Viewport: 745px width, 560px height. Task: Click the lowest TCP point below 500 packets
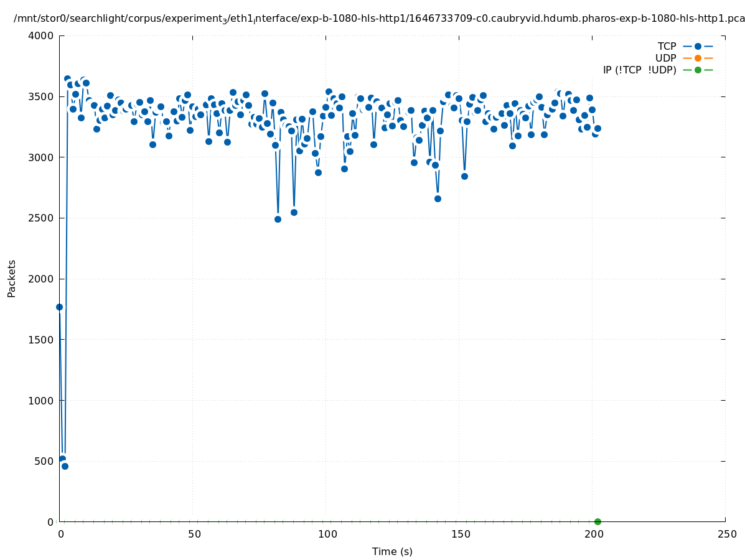coord(65,466)
